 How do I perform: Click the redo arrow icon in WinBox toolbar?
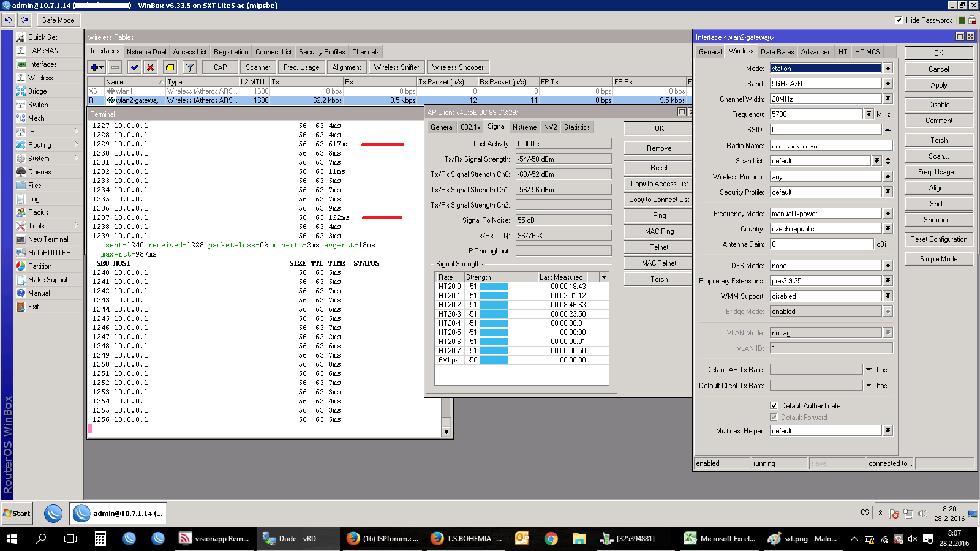(24, 20)
